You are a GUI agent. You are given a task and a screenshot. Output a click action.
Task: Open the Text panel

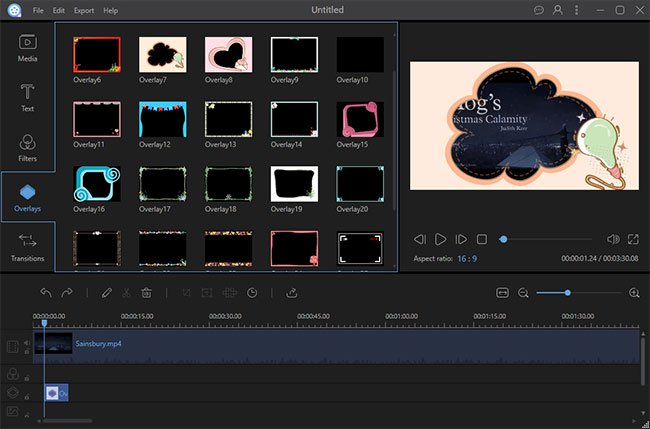[27, 98]
